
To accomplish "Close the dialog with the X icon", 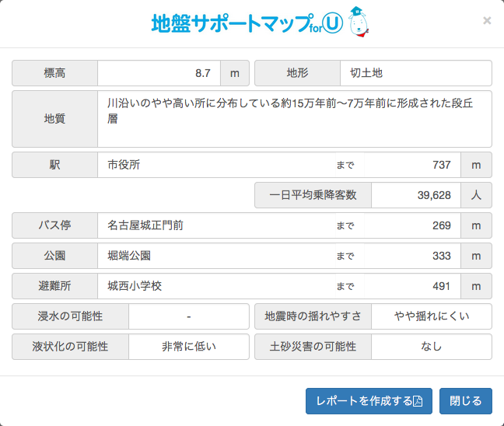I will (x=487, y=21).
